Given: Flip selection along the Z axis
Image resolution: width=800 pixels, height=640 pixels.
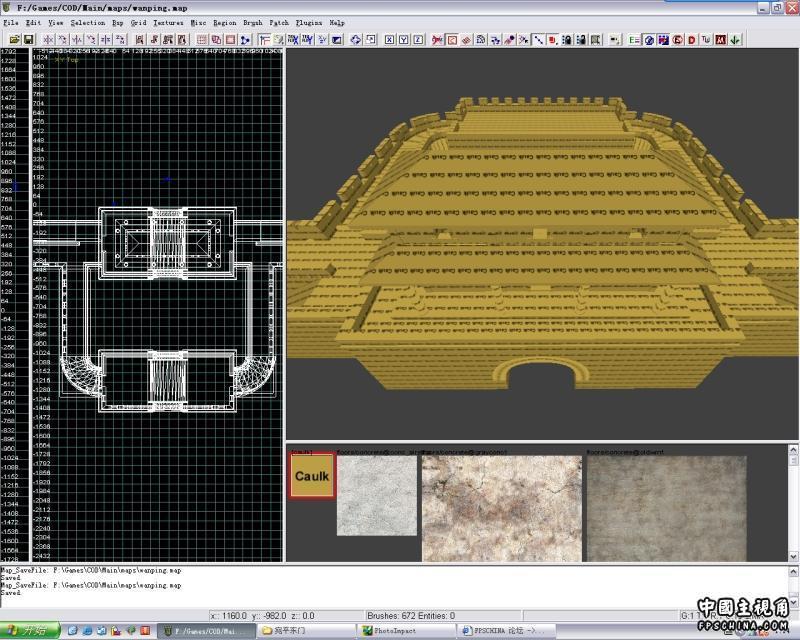Looking at the screenshot, I should click(x=106, y=40).
